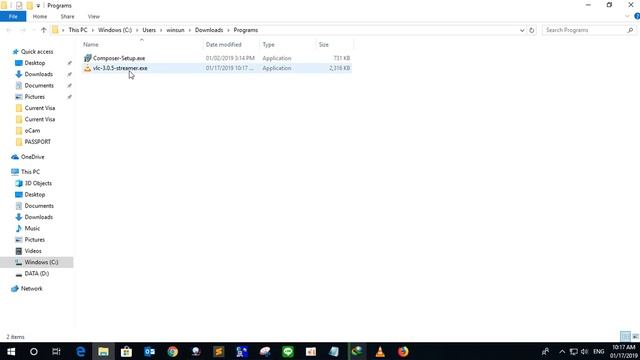The height and width of the screenshot is (360, 640).
Task: Open Quick access in navigation pane
Action: pos(37,52)
